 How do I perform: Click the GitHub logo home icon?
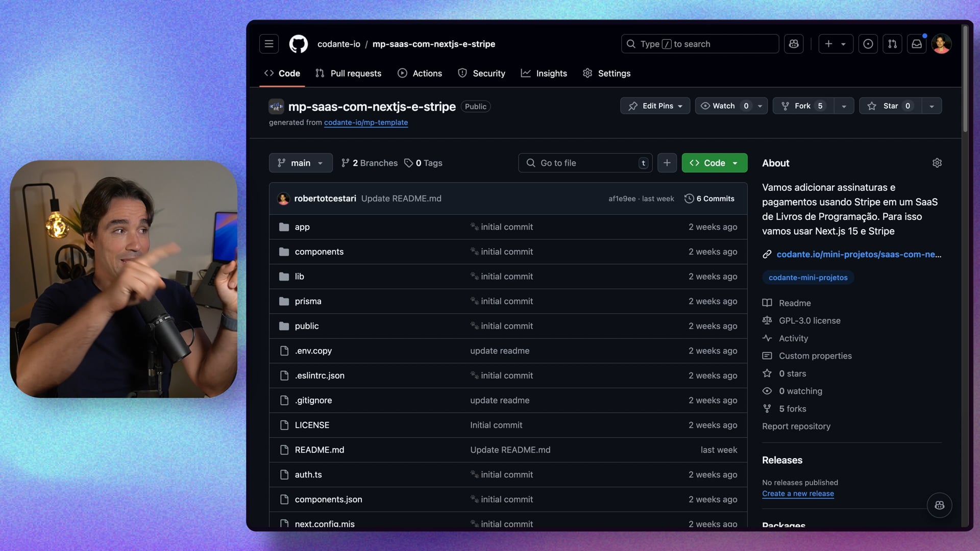coord(299,44)
